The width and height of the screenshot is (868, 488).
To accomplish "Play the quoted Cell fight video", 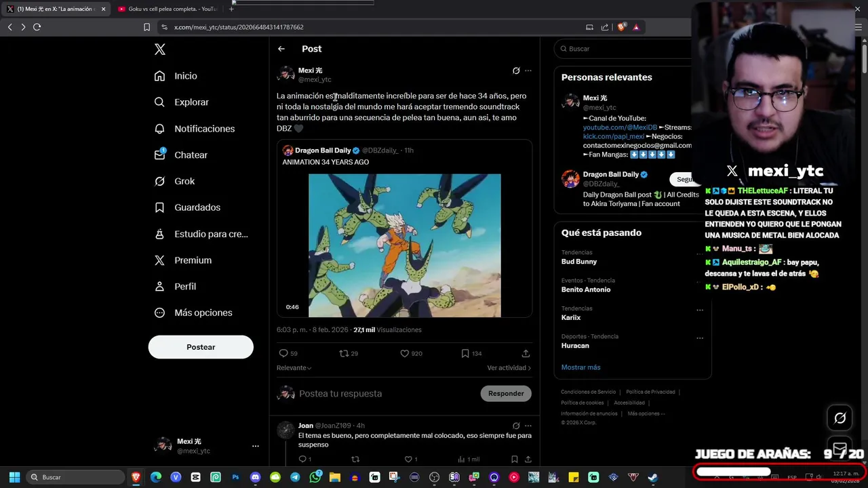I will [x=405, y=245].
